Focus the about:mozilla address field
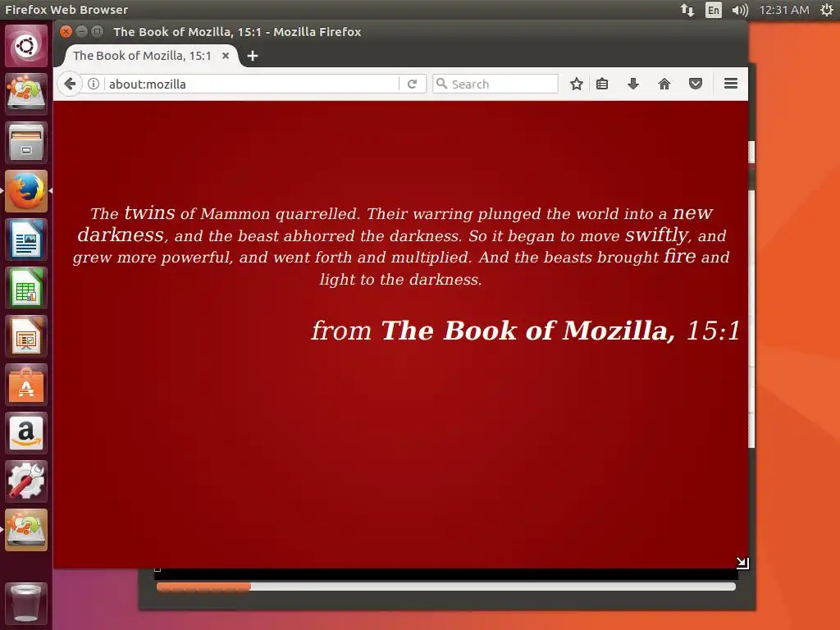840x630 pixels. click(253, 84)
